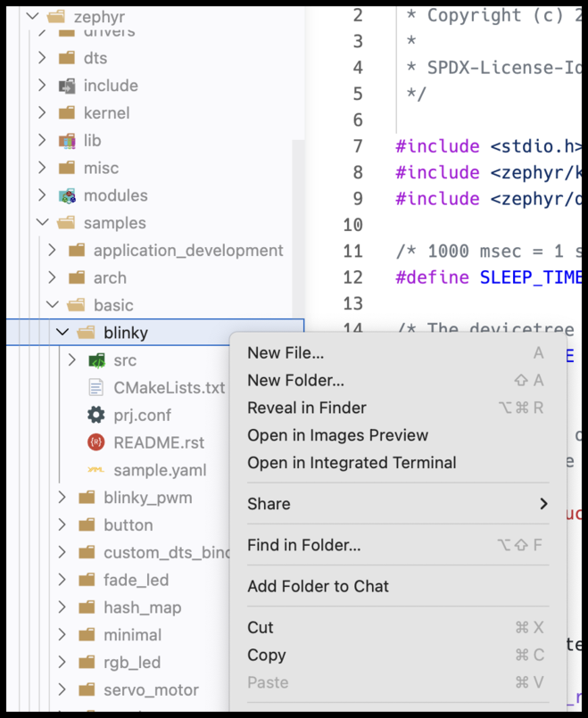Click the servo_motor folder icon
The image size is (588, 718).
tap(87, 690)
